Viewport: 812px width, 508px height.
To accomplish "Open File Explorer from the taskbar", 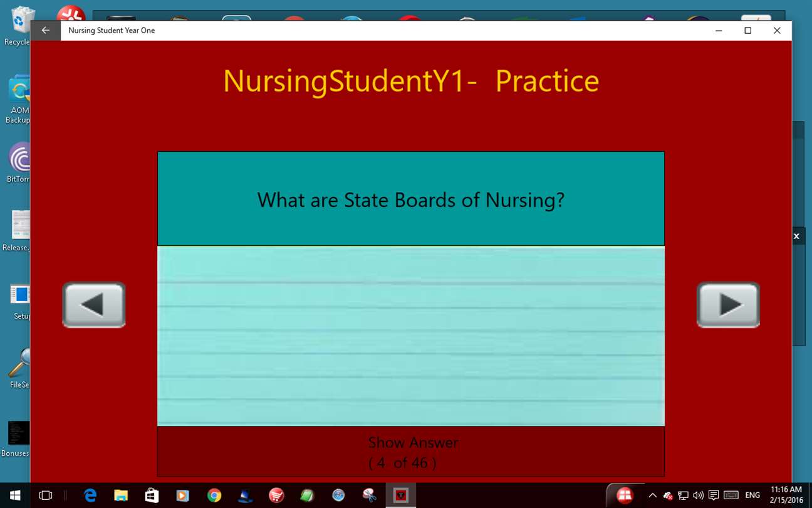I will point(121,495).
